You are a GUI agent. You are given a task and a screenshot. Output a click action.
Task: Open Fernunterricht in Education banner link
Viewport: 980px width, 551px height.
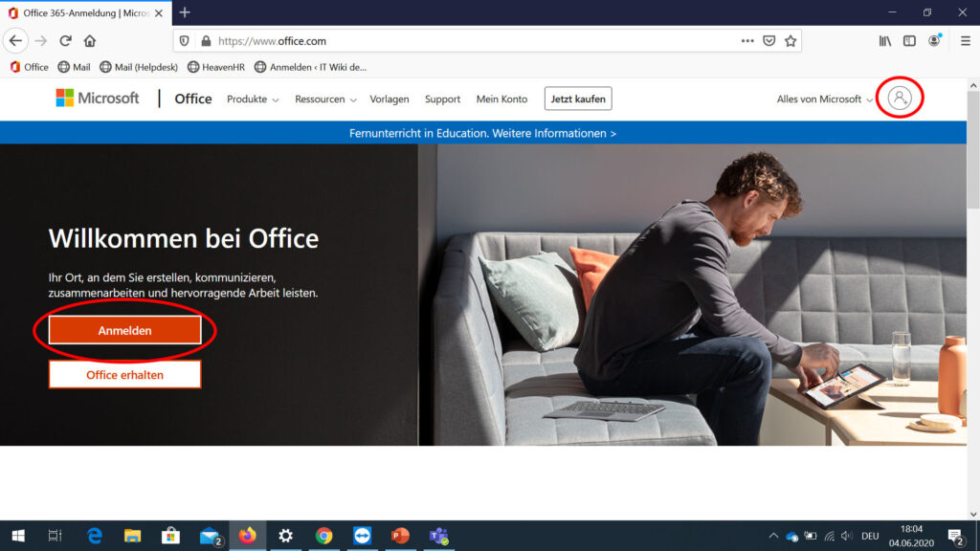point(482,133)
